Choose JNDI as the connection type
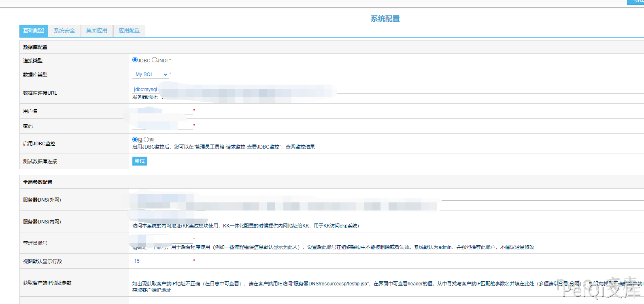This screenshot has width=644, height=304. 154,60
